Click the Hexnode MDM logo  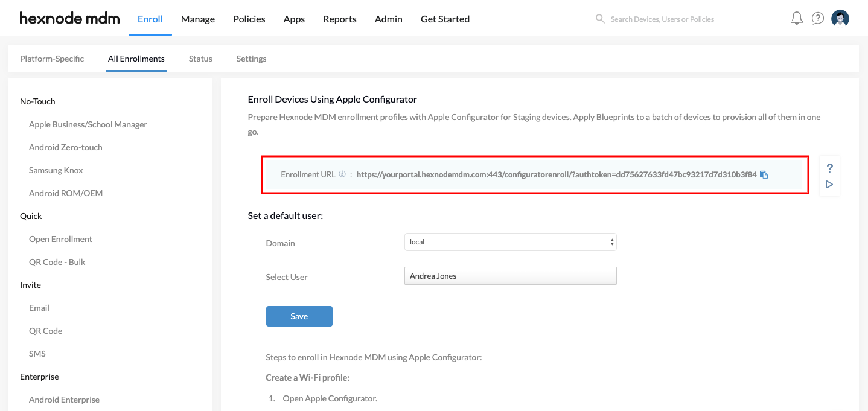click(69, 19)
